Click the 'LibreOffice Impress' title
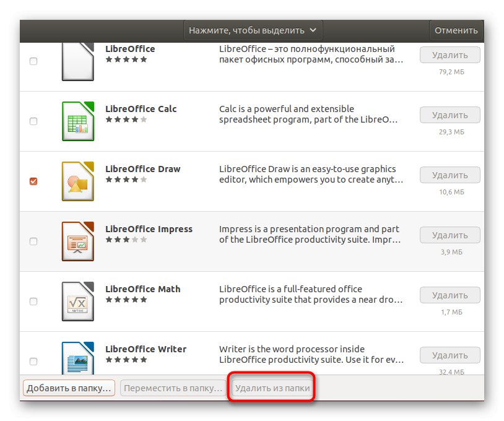 pyautogui.click(x=149, y=229)
